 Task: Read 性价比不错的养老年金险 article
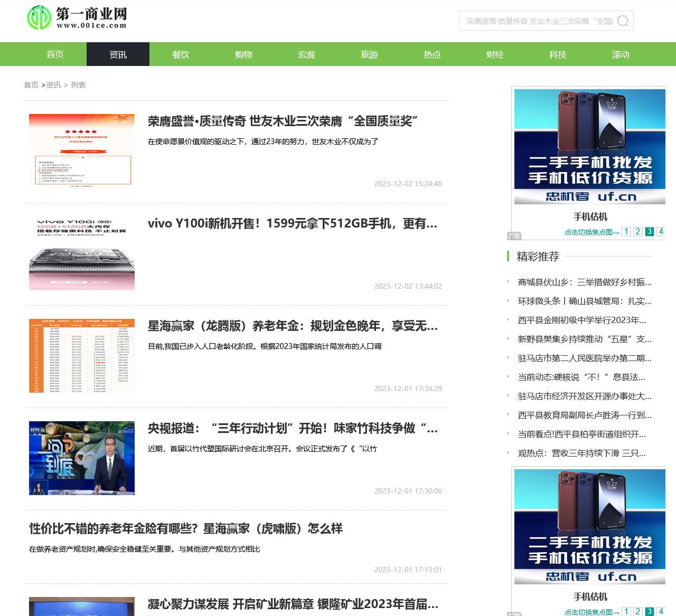[x=186, y=528]
